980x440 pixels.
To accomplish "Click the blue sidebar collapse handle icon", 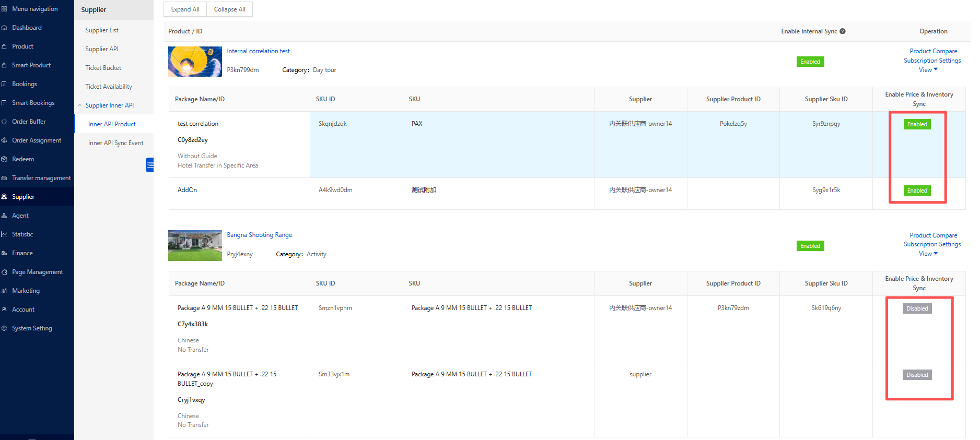I will pyautogui.click(x=150, y=165).
